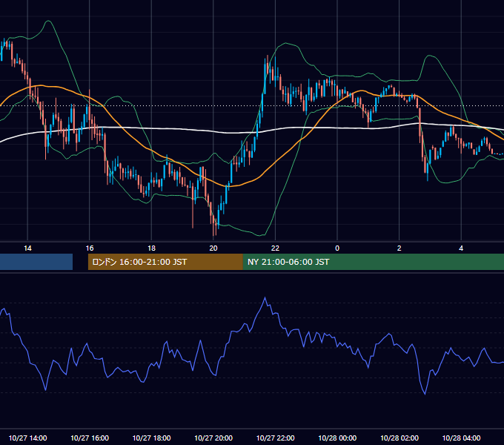Click the 18 hour label on chart axis

tap(151, 248)
